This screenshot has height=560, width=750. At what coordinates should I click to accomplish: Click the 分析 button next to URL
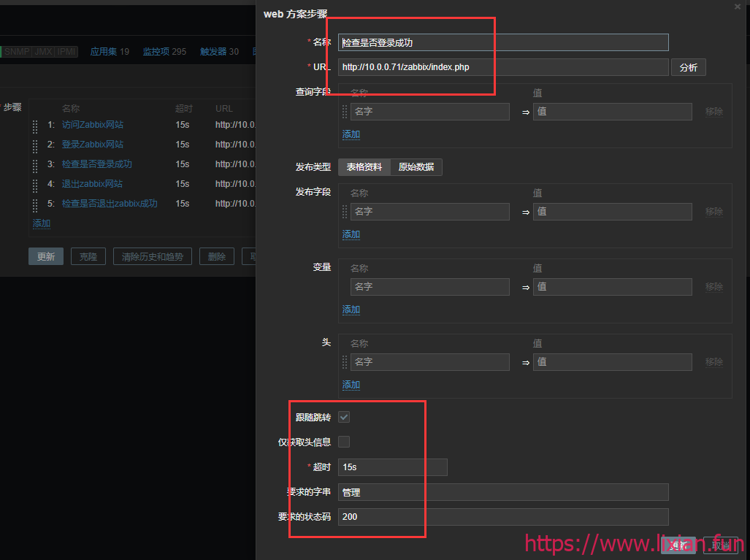click(x=689, y=67)
